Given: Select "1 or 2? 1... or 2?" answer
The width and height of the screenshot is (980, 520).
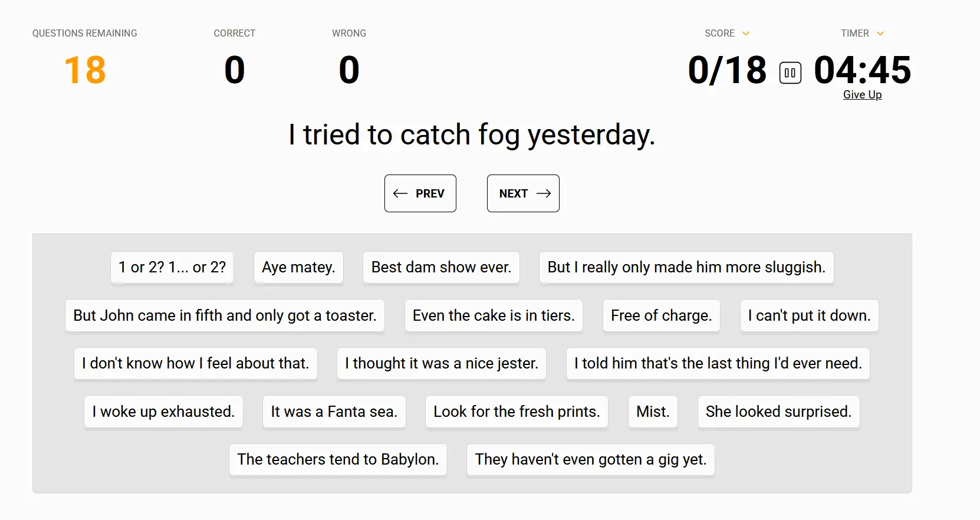Looking at the screenshot, I should [172, 268].
